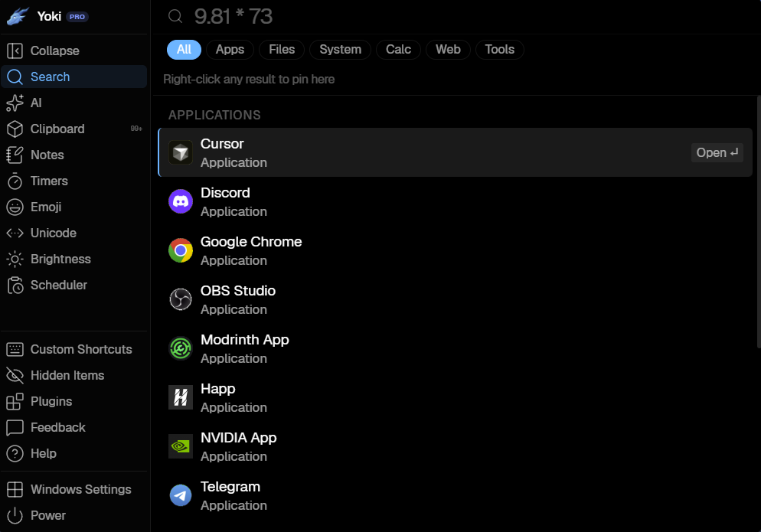
Task: Click the Unicode label in sidebar
Action: [54, 233]
